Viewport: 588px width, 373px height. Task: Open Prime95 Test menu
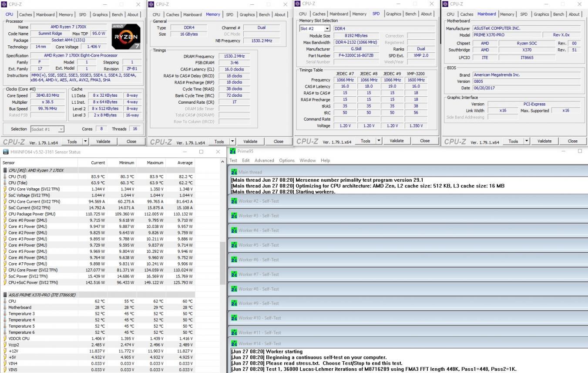[x=233, y=160]
